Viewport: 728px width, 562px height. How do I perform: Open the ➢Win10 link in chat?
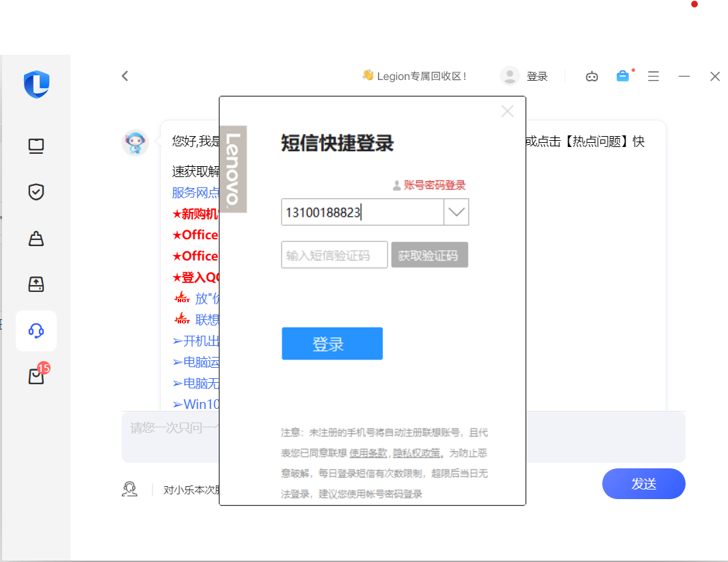(196, 404)
